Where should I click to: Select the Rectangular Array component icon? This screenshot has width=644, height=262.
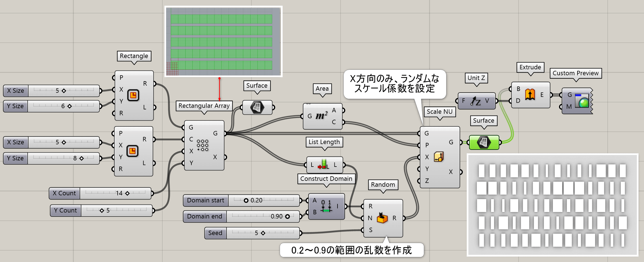[203, 145]
